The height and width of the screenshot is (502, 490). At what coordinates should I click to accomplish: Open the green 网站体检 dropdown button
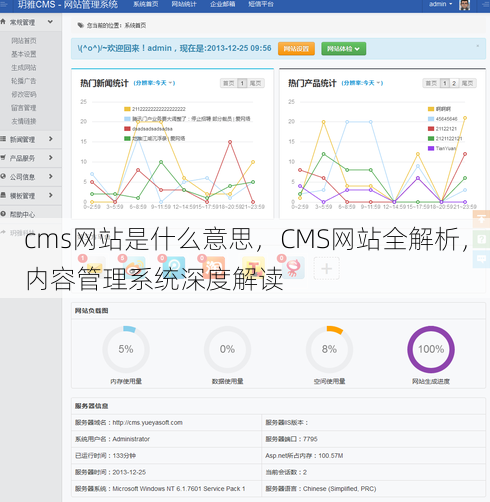[343, 49]
